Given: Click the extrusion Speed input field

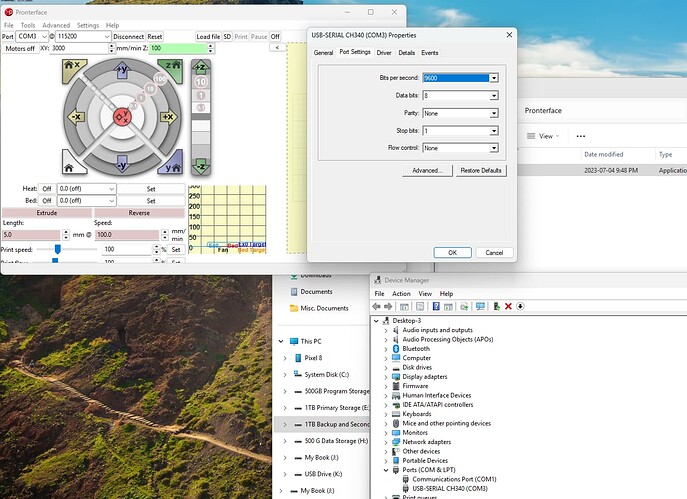Looking at the screenshot, I should (127, 235).
